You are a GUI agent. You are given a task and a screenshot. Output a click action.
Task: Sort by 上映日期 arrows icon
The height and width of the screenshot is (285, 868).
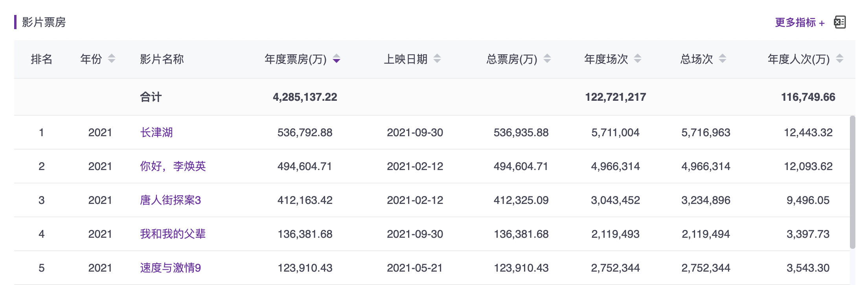[x=437, y=59]
